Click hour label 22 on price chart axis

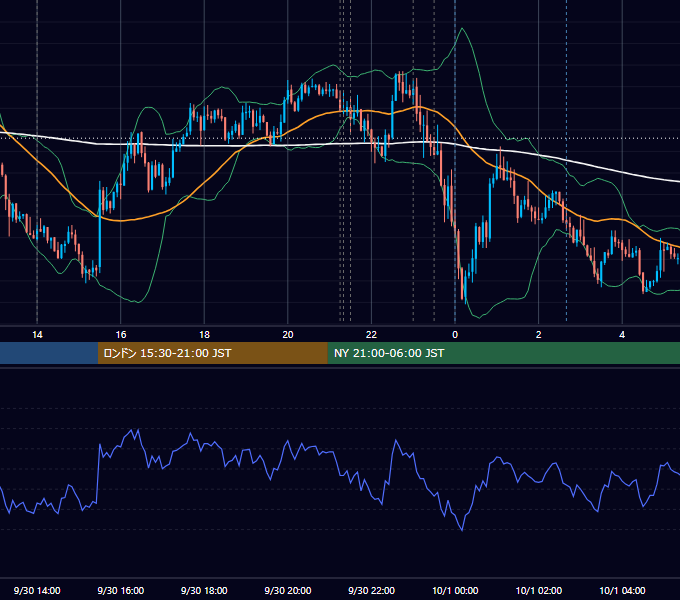coord(371,335)
